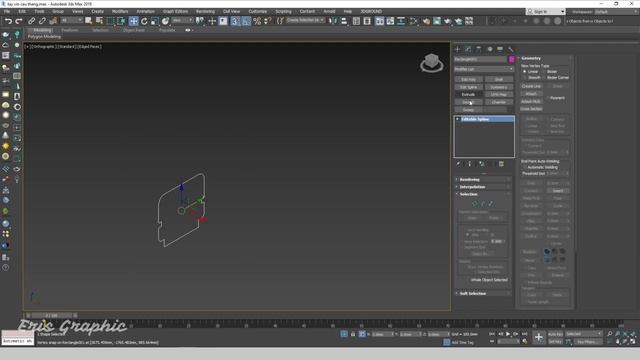
Task: Open the Display command panel tab
Action: pyautogui.click(x=500, y=49)
